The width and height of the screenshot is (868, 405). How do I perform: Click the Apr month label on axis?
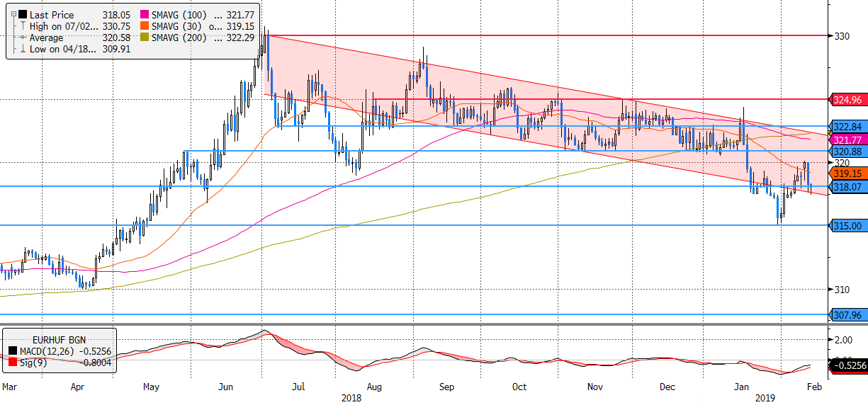[x=78, y=387]
